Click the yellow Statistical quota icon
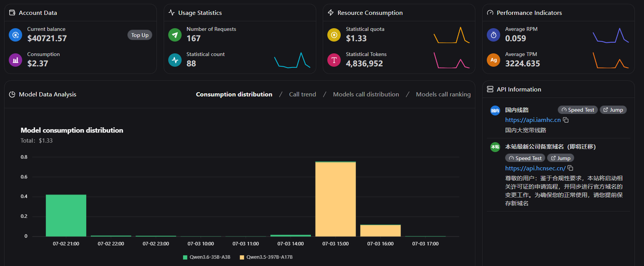This screenshot has width=644, height=266. pyautogui.click(x=334, y=35)
